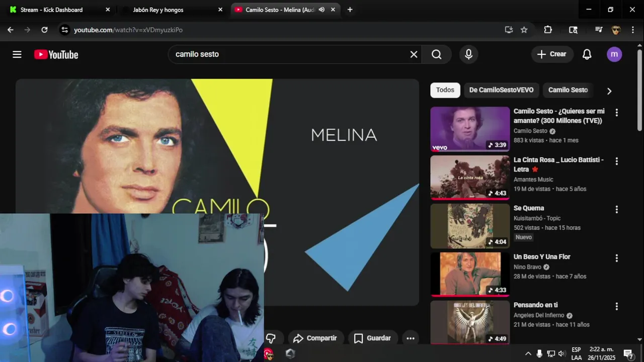The width and height of the screenshot is (644, 362).
Task: Open the taskbar microphone indicator
Action: (x=539, y=353)
